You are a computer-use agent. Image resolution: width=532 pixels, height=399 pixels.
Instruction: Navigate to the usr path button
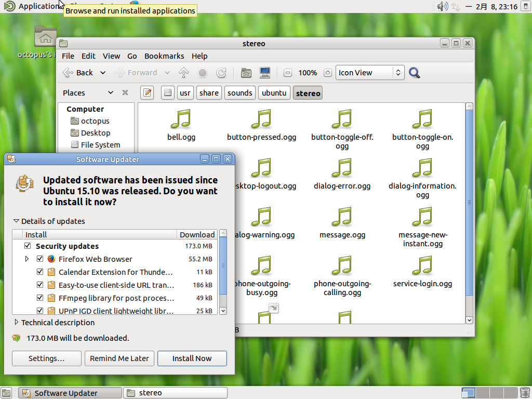point(185,92)
